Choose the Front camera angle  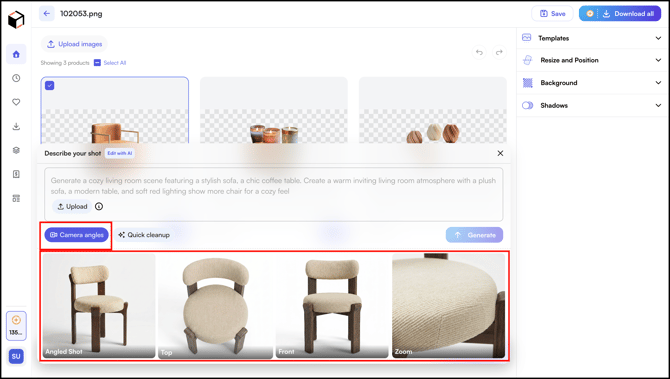click(x=332, y=306)
